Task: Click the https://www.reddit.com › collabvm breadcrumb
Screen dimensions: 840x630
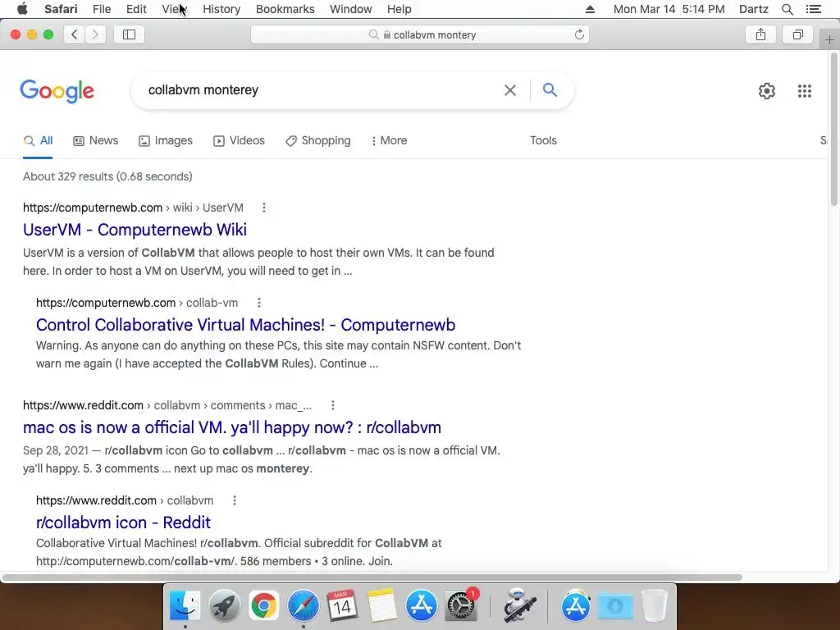Action: (x=125, y=500)
